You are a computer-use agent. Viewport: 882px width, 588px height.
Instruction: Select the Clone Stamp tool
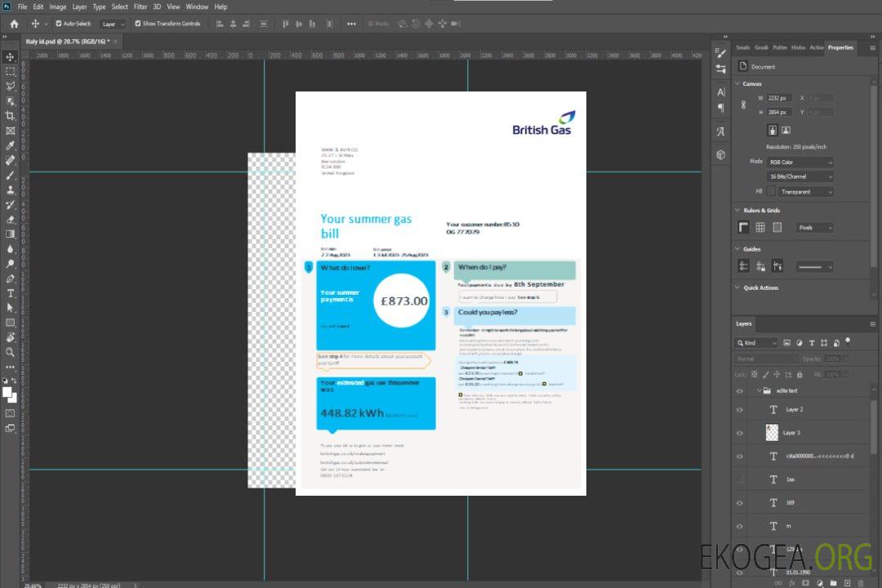click(11, 189)
